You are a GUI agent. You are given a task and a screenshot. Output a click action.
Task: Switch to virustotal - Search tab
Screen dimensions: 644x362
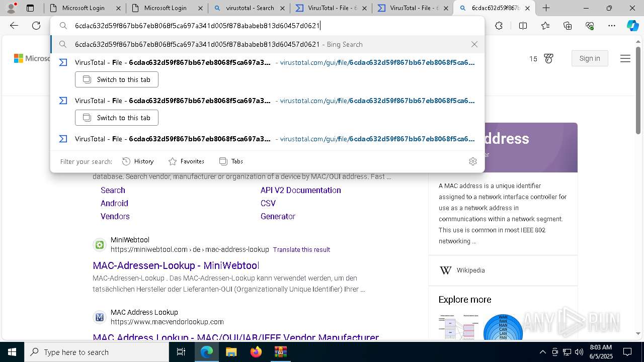248,8
